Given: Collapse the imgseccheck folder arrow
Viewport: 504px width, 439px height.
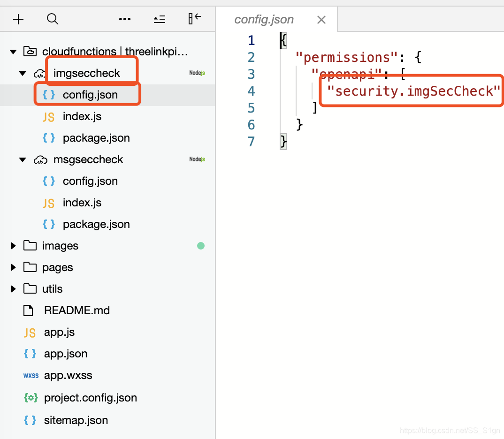Looking at the screenshot, I should pos(23,73).
